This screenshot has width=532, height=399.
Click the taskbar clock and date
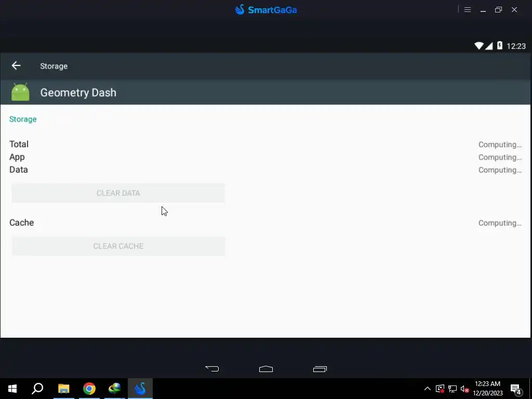coord(487,389)
